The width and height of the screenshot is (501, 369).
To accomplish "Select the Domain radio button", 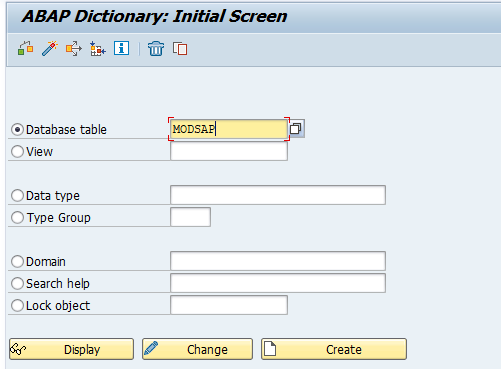I will point(17,261).
